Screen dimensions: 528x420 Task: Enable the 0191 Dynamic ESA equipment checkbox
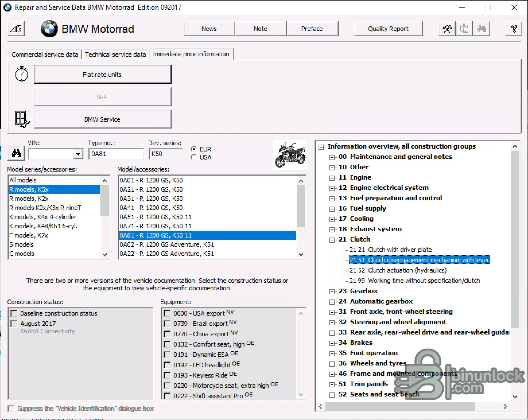click(x=167, y=355)
